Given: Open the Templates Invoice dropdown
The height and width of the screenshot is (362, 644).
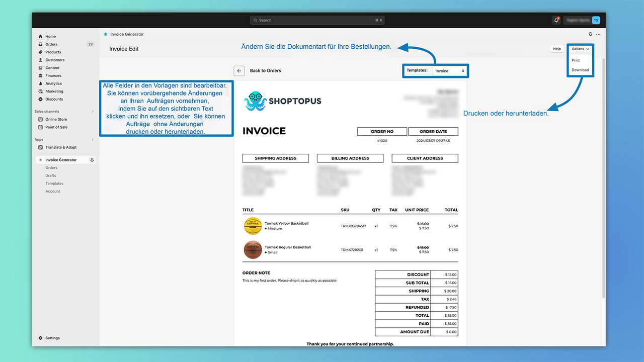Looking at the screenshot, I should (449, 71).
